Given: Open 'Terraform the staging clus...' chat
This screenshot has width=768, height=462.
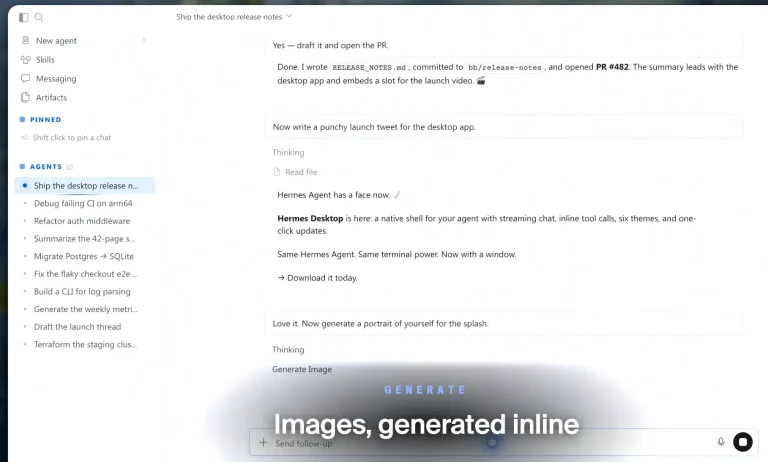Looking at the screenshot, I should point(85,344).
